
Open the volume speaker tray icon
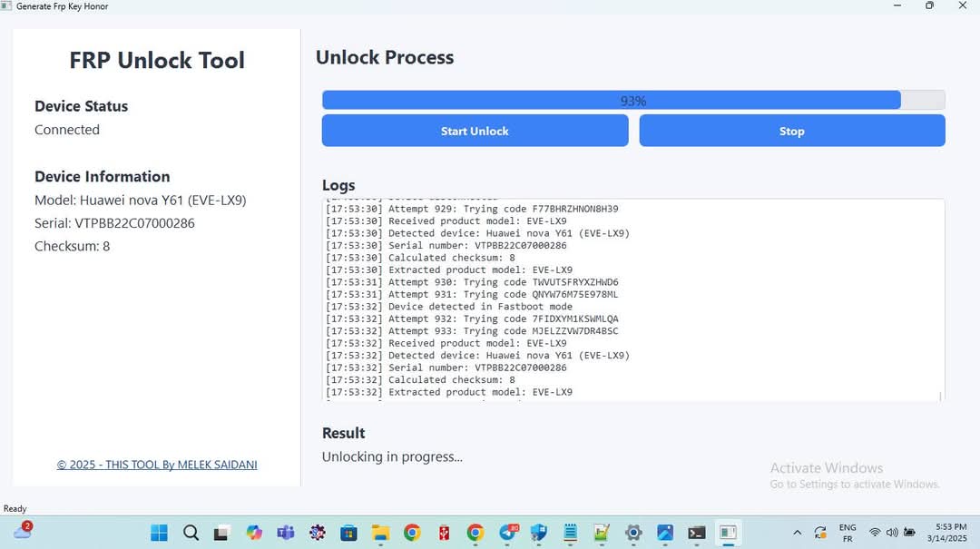click(892, 533)
